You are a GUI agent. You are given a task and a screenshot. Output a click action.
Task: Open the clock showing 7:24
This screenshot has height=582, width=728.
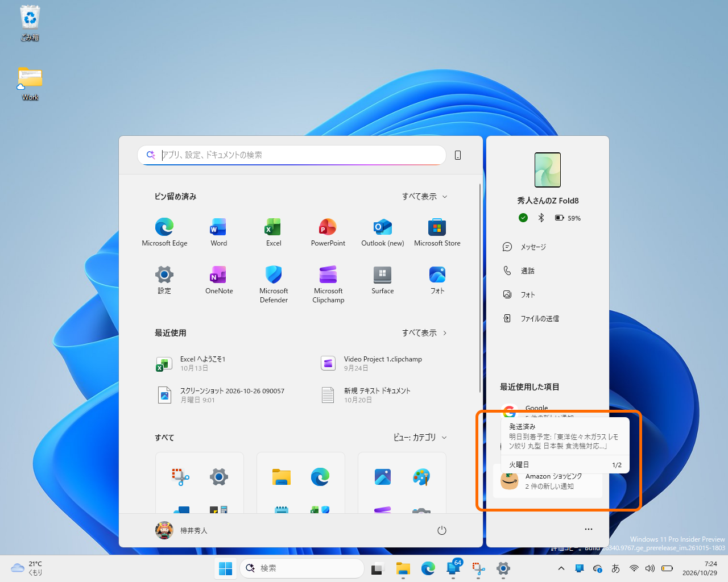700,568
